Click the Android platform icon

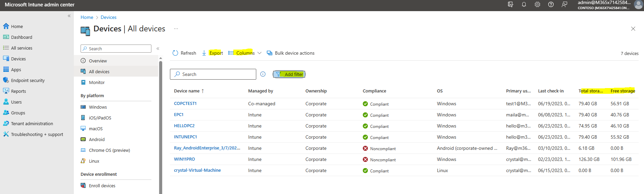83,139
